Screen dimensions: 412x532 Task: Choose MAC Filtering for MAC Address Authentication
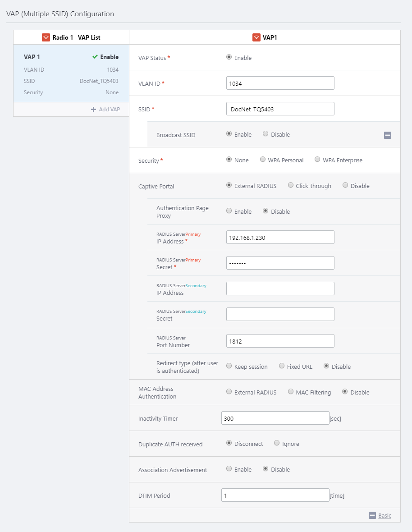click(x=291, y=392)
